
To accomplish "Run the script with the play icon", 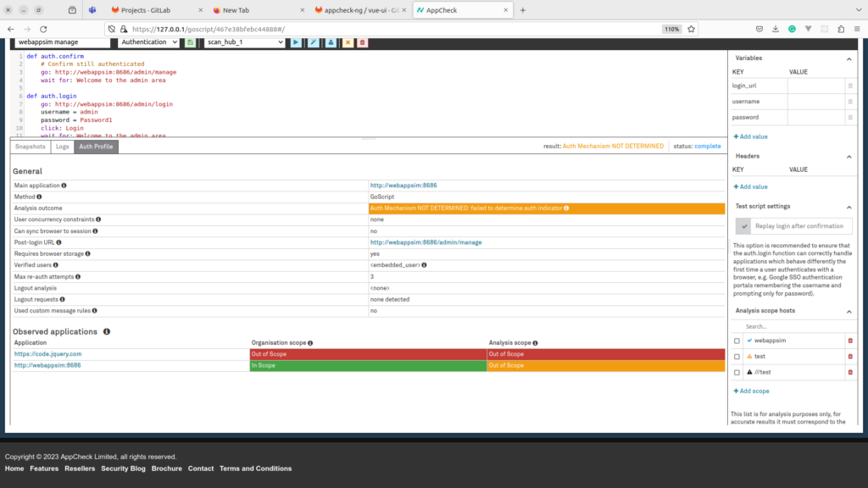I will [296, 42].
